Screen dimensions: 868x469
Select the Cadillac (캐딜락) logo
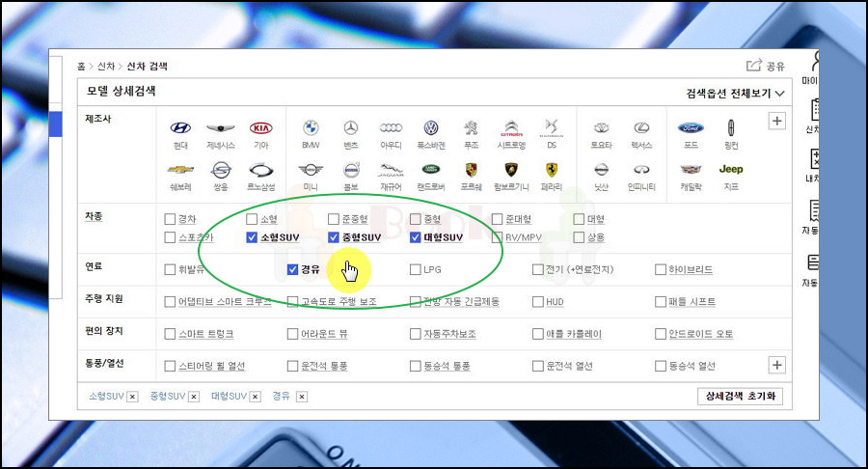tap(691, 170)
